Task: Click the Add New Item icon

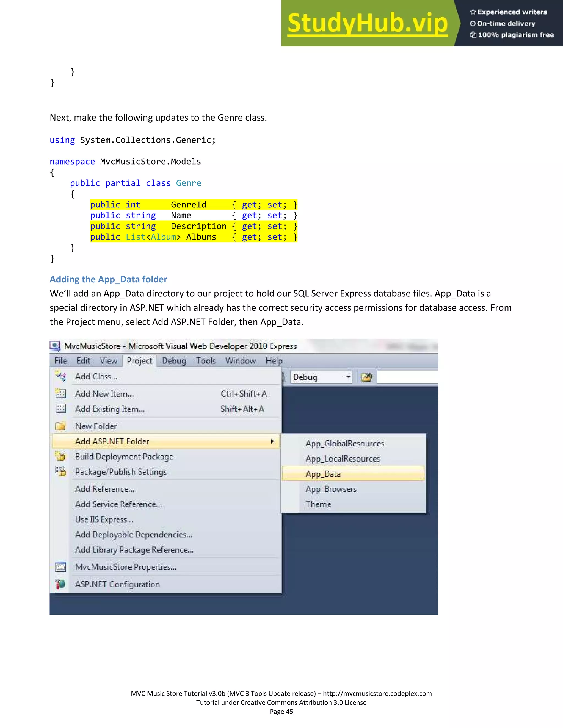Action: (x=61, y=394)
